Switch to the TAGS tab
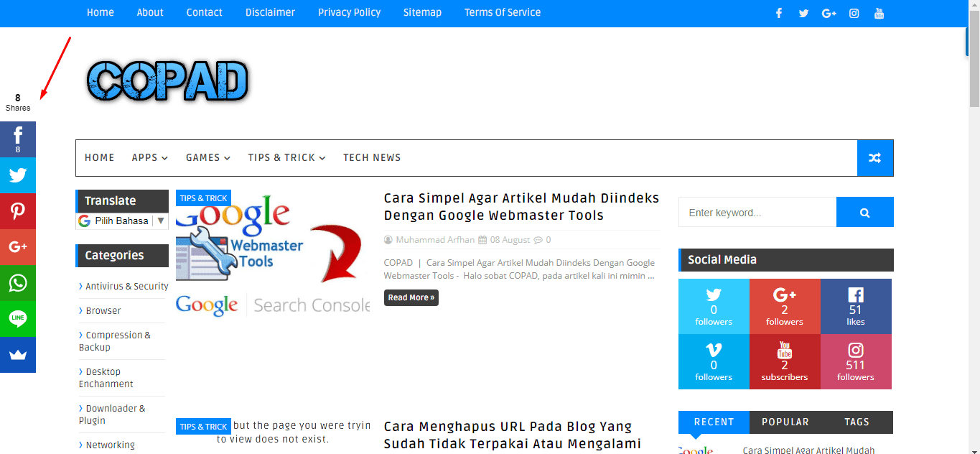Viewport: 980px width, 454px height. point(857,422)
